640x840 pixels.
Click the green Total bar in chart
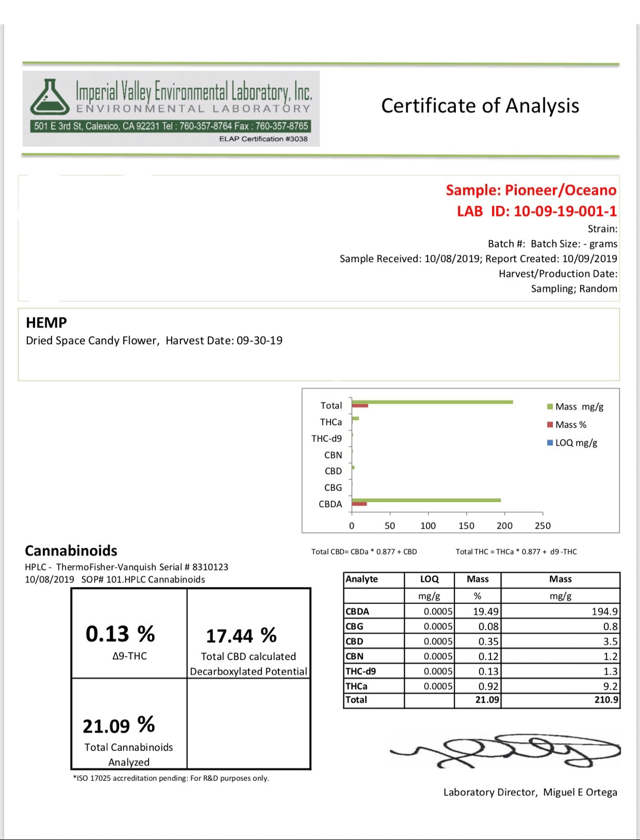[x=432, y=402]
